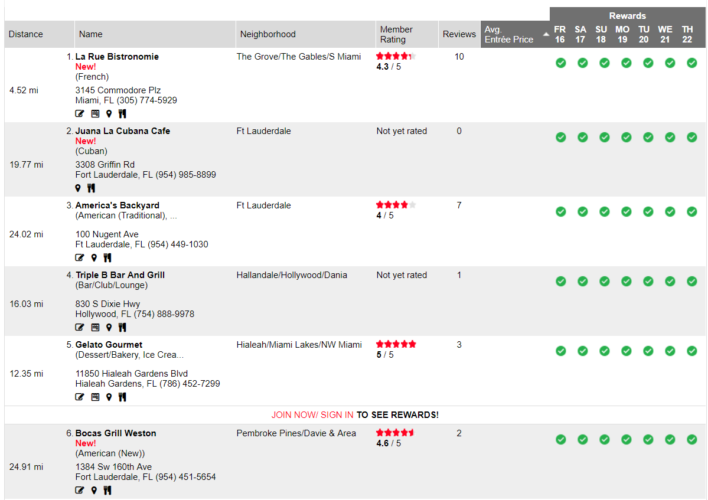The image size is (708, 500).
Task: Click the TH 22 rewards day header
Action: [687, 34]
